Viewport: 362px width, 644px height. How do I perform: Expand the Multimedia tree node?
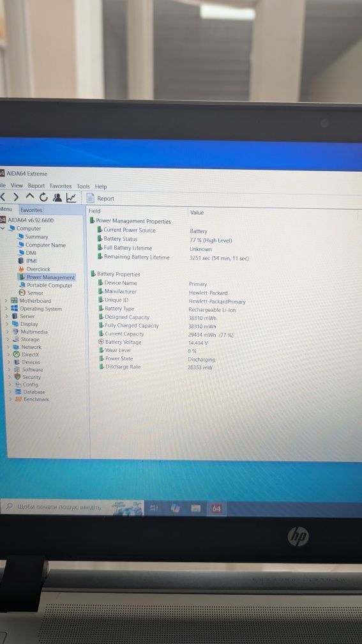(8, 332)
